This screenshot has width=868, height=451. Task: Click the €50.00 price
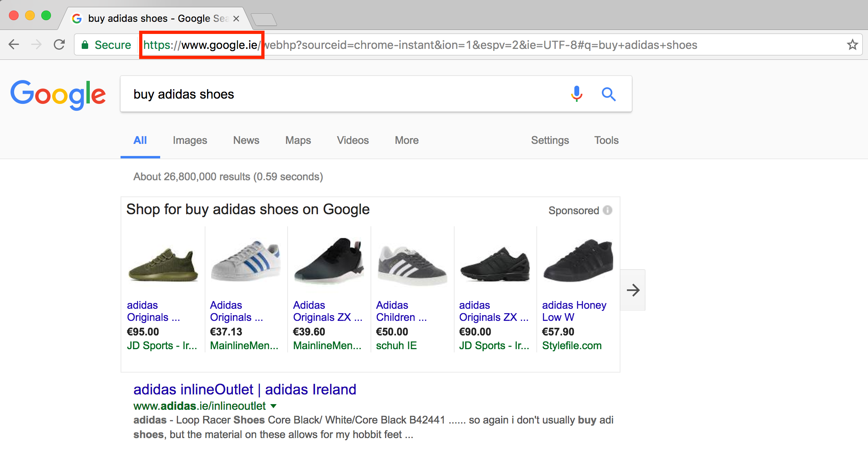click(392, 332)
